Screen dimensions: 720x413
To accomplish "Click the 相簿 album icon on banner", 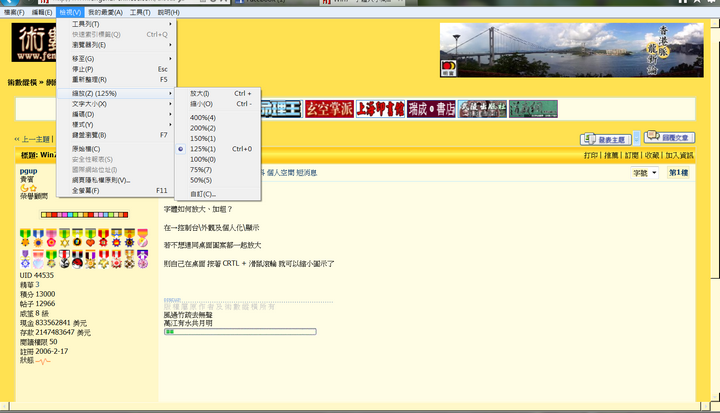I will (449, 68).
